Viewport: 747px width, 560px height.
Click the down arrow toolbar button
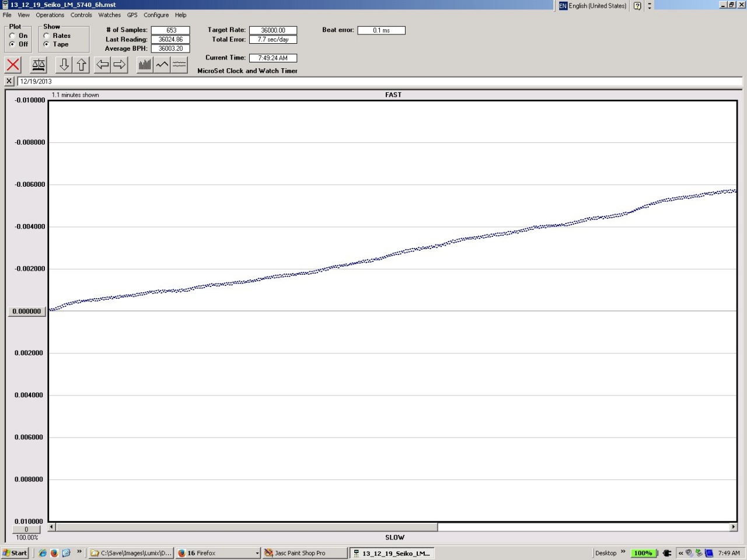coord(64,65)
